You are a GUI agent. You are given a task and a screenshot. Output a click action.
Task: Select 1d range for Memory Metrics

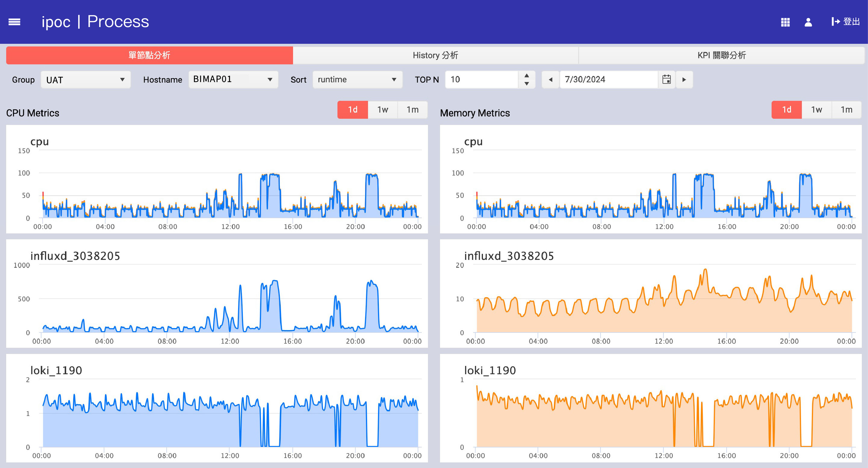pos(787,110)
